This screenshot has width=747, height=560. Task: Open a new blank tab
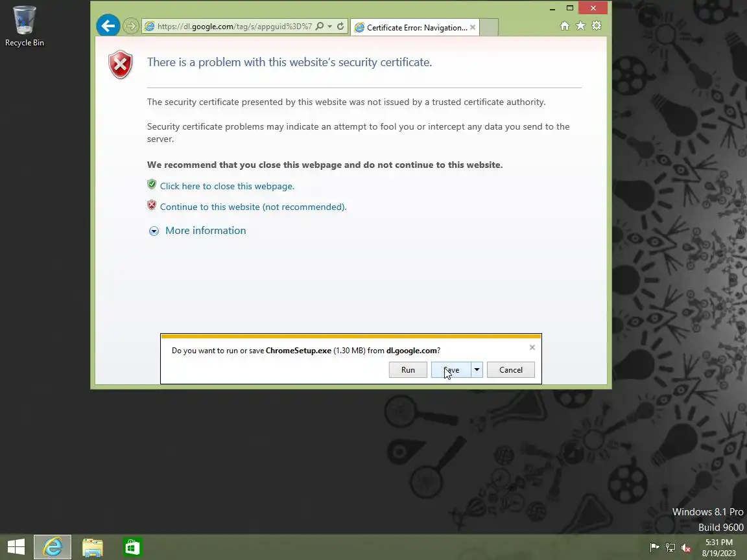(x=489, y=28)
